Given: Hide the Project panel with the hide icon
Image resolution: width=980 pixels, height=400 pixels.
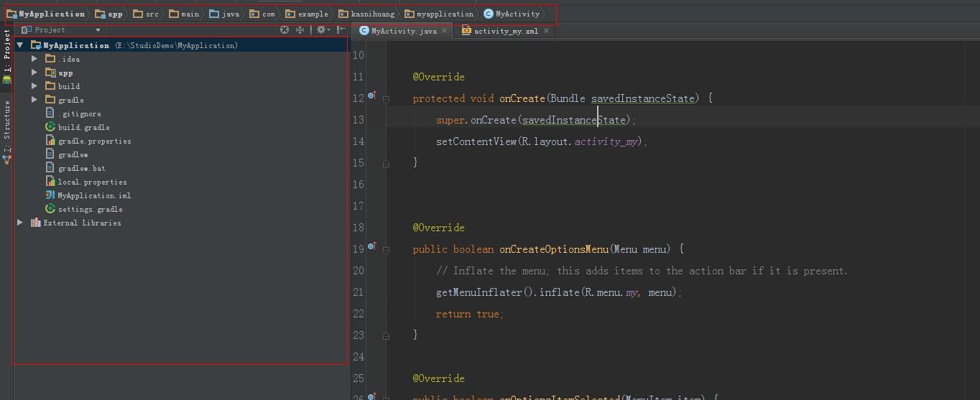Looking at the screenshot, I should (341, 30).
